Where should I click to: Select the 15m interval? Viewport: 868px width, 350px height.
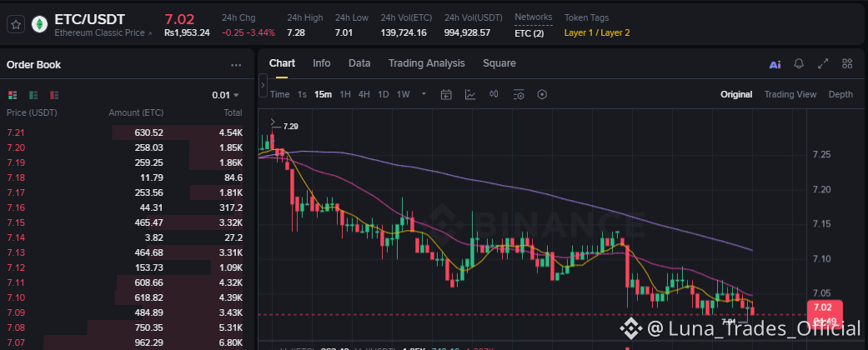[323, 94]
